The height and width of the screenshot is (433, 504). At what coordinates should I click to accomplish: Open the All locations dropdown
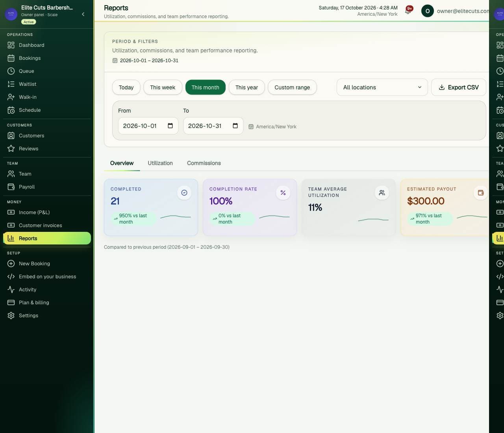pos(382,87)
